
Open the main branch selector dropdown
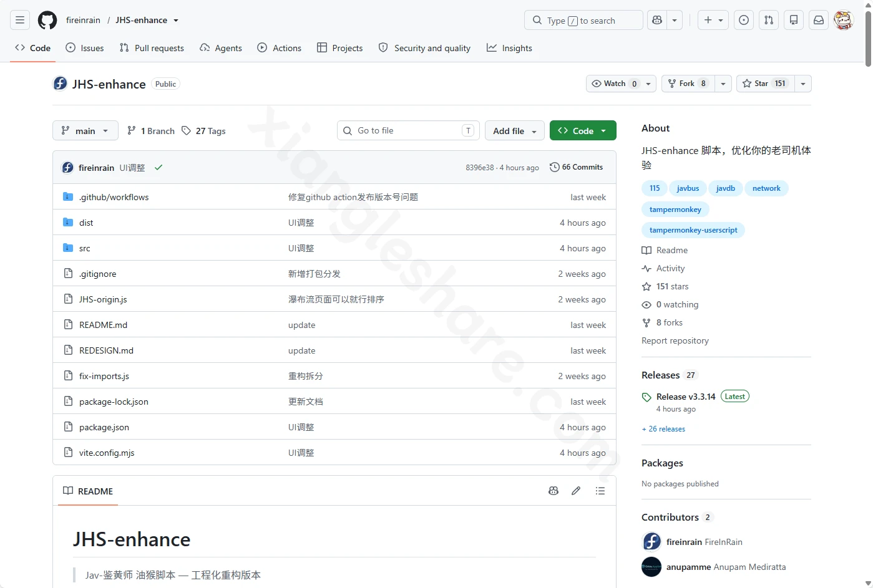coord(85,130)
